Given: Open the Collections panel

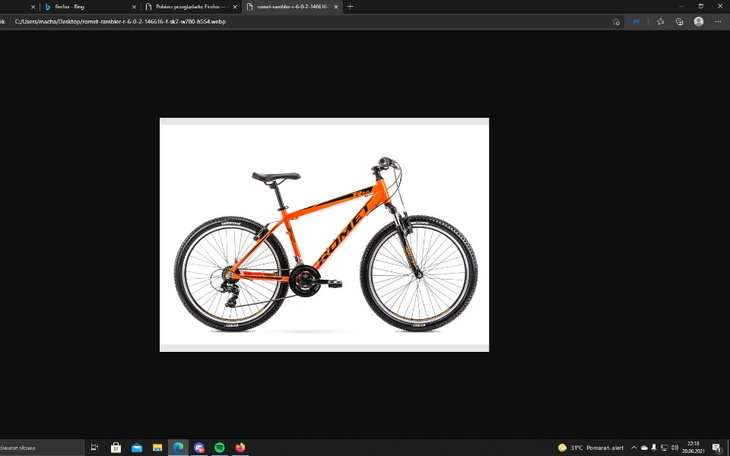Looking at the screenshot, I should [679, 21].
